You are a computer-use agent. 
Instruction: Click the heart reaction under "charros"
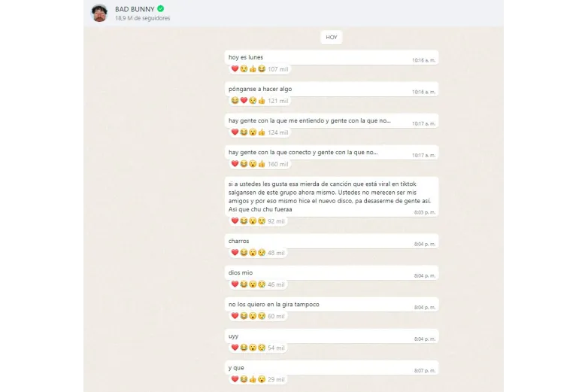(x=235, y=253)
